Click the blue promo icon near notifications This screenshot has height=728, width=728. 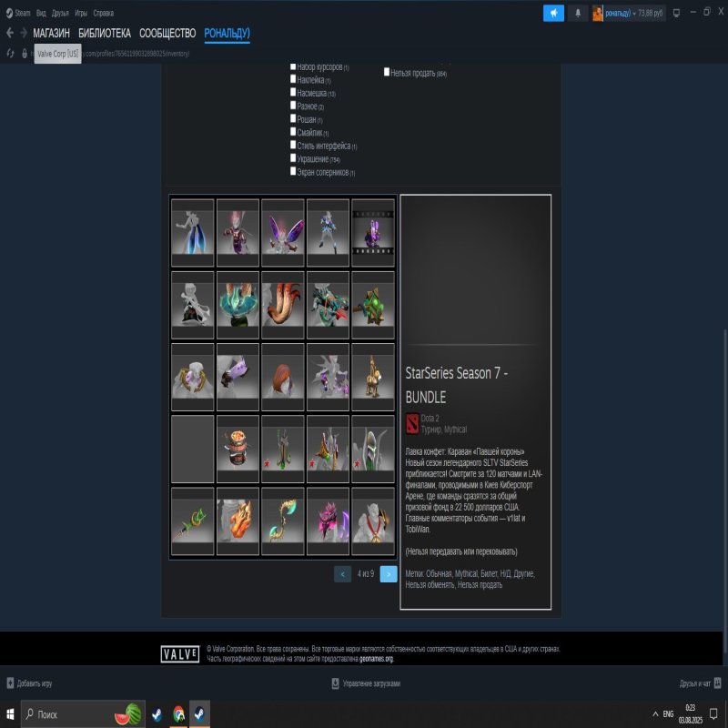tap(554, 12)
